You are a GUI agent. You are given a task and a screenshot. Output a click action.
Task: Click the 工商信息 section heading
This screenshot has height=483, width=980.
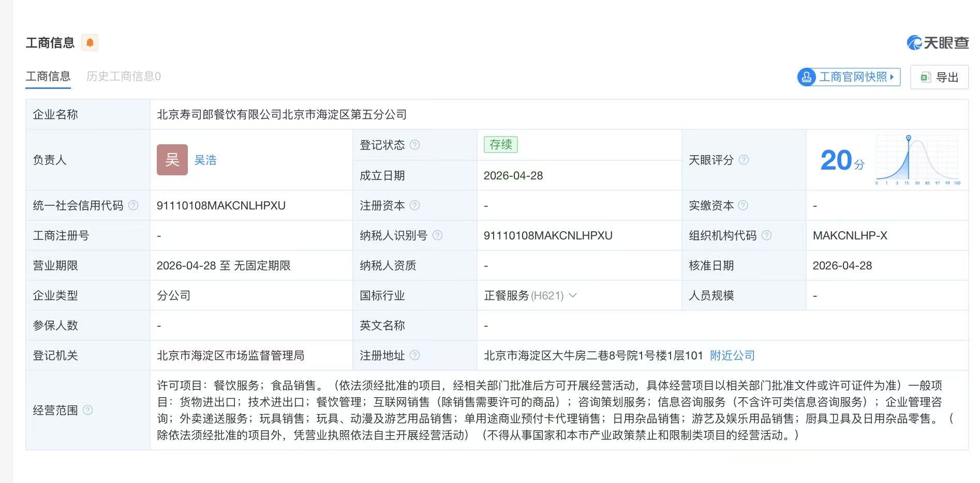[50, 42]
